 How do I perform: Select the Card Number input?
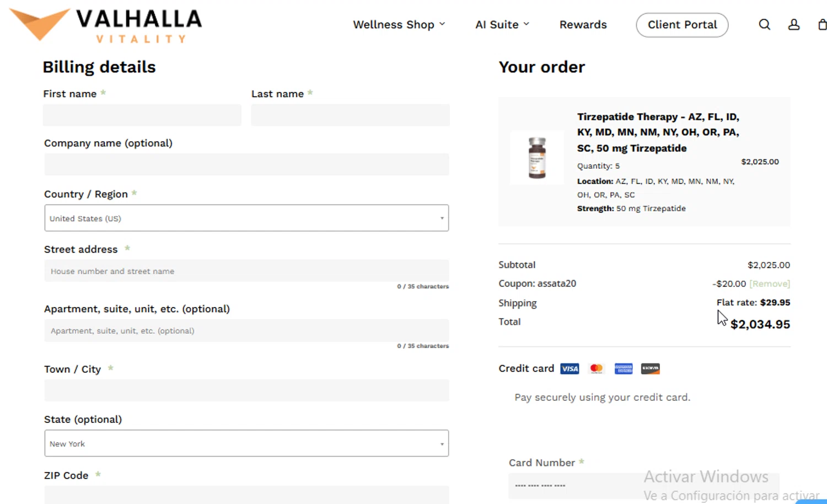pos(573,486)
